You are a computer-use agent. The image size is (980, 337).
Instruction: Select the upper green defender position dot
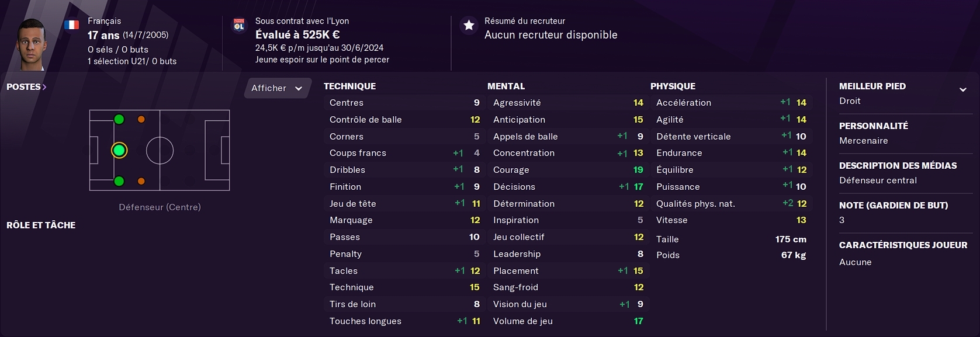tap(119, 120)
